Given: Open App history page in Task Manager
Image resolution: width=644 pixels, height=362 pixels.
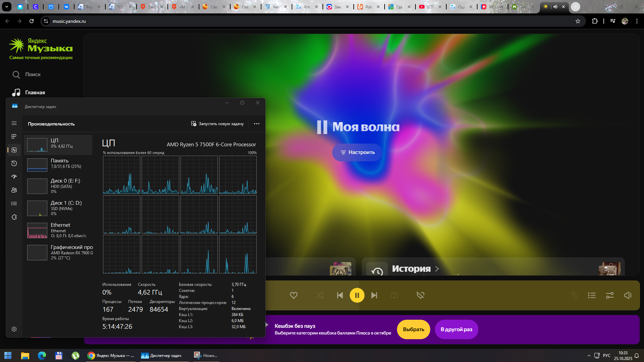Looking at the screenshot, I should (x=14, y=163).
